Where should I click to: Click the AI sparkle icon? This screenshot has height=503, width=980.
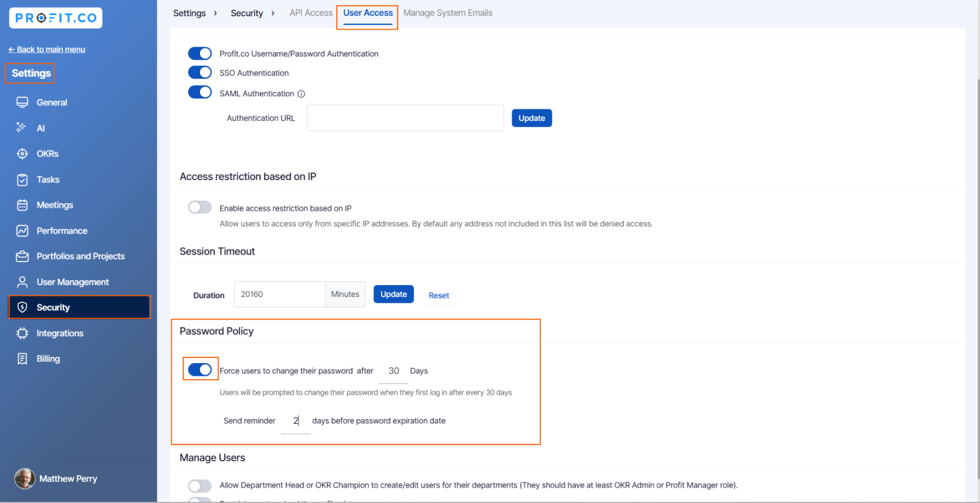21,128
